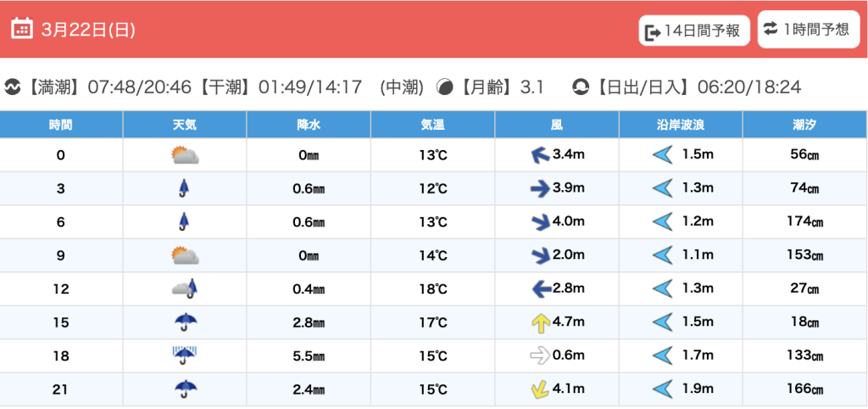The width and height of the screenshot is (868, 409).
Task: Click the calendar icon beside 3月22日
Action: pyautogui.click(x=22, y=29)
